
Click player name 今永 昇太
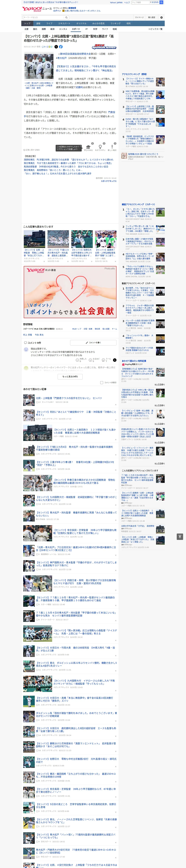point(39,335)
